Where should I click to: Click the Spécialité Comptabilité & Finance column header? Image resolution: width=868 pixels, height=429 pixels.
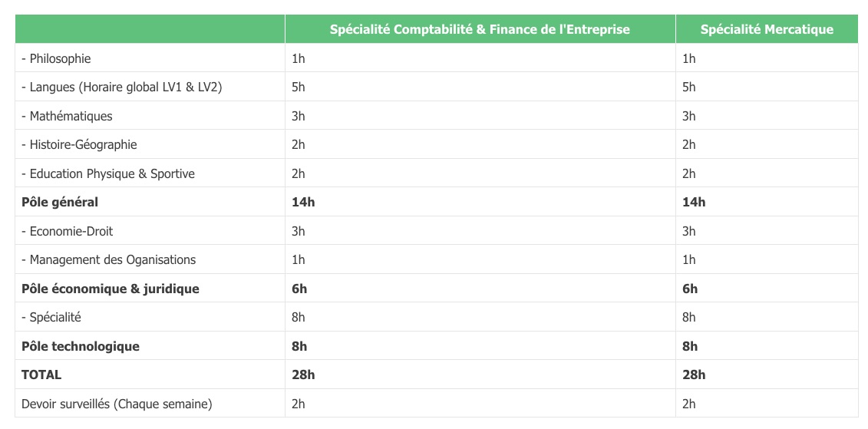point(480,29)
